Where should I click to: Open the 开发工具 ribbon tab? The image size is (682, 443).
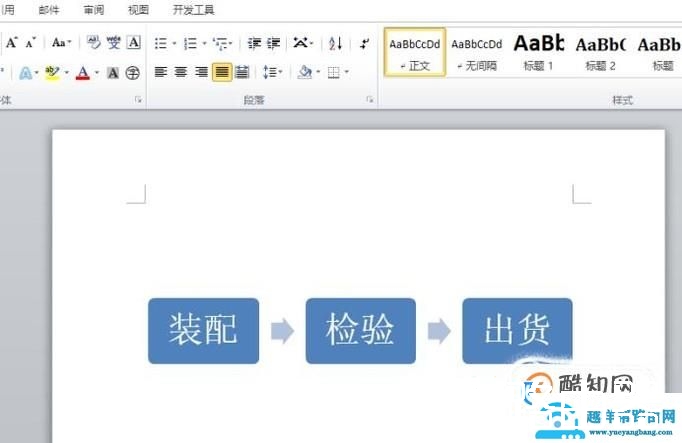point(194,9)
